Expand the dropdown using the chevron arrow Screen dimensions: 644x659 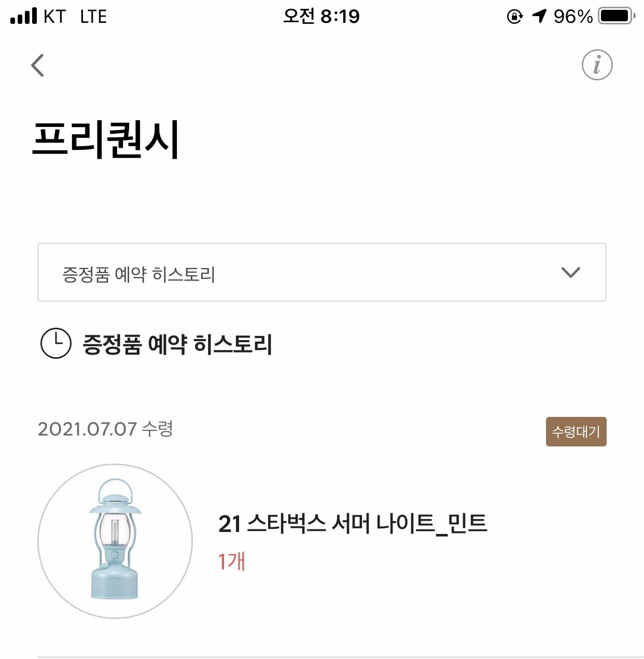pyautogui.click(x=571, y=272)
